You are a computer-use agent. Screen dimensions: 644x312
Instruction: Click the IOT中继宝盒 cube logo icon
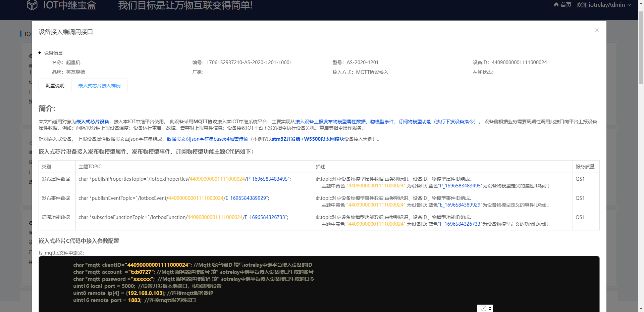click(x=32, y=5)
